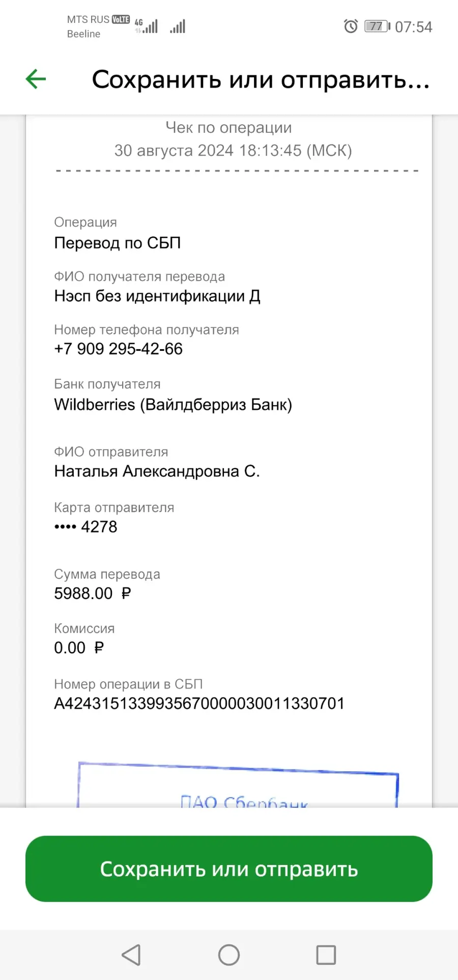The width and height of the screenshot is (458, 980).
Task: Tap the battery indicator icon
Action: point(377,26)
